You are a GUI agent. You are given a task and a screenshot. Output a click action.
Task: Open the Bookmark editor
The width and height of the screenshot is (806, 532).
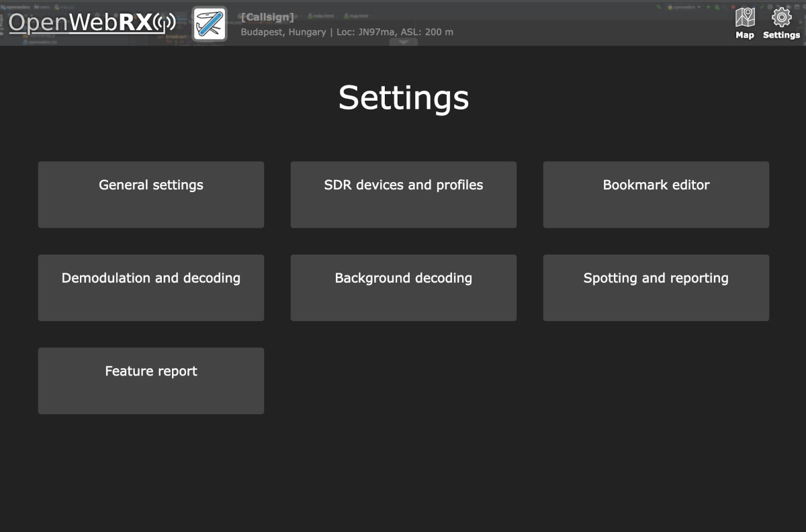click(656, 195)
